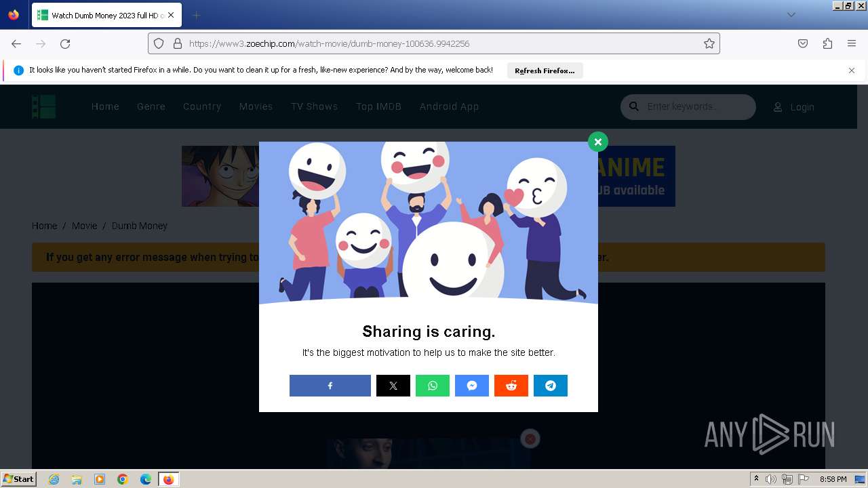
Task: Open the network tray icon
Action: (x=787, y=479)
